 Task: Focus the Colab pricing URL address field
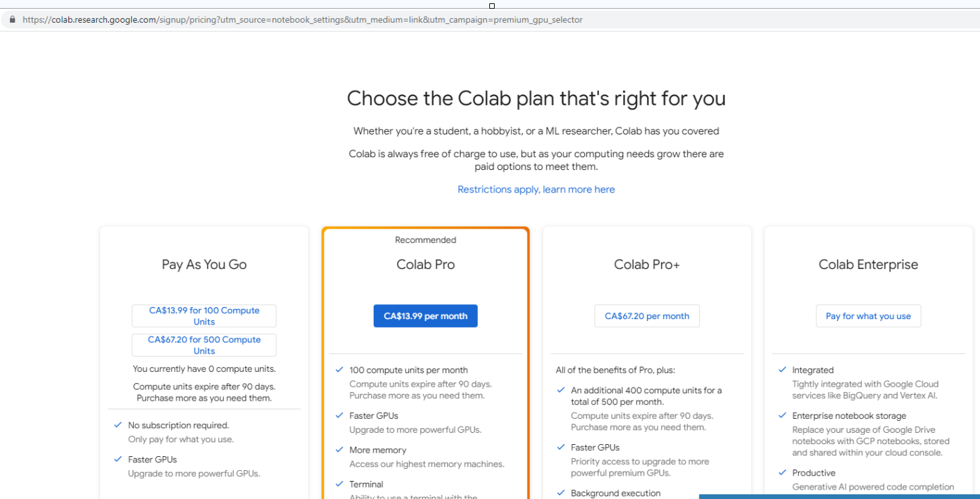(302, 20)
